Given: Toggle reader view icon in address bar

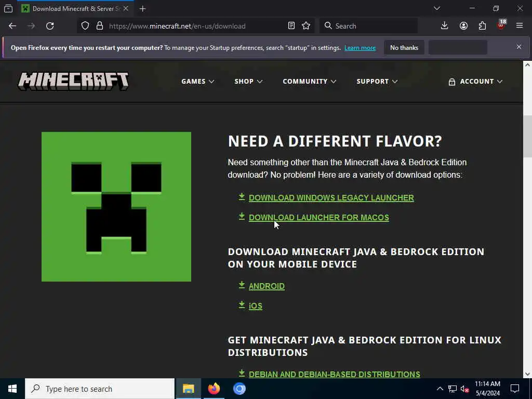Looking at the screenshot, I should 291,26.
